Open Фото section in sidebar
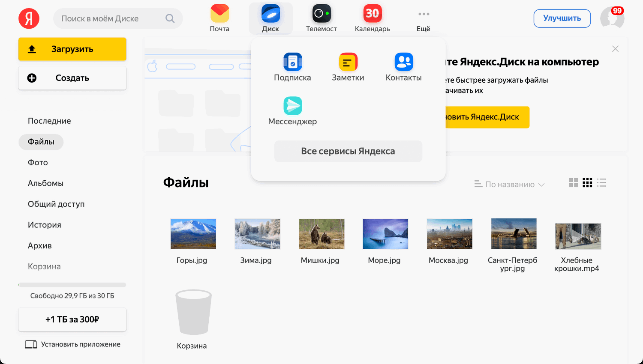 (38, 162)
